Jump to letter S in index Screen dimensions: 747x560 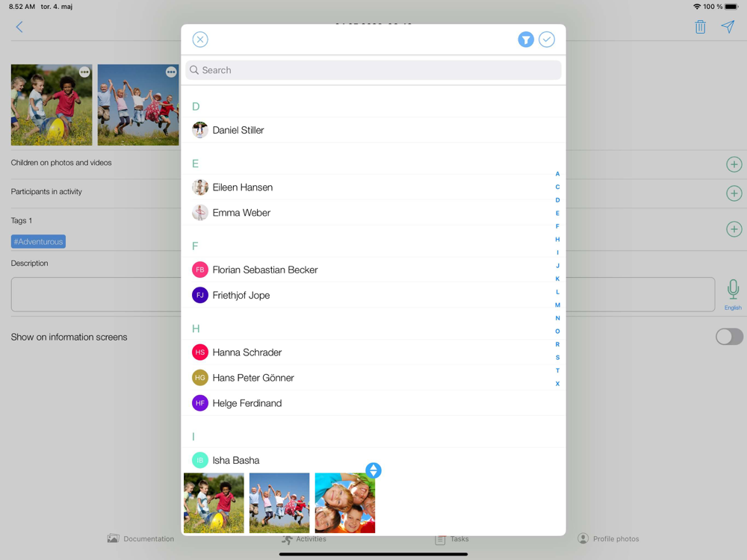(x=557, y=357)
